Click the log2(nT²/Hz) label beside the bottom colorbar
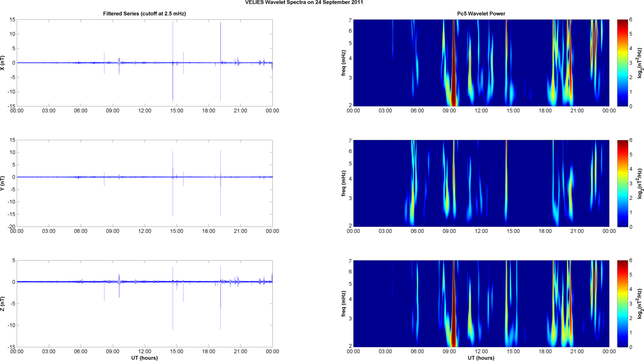Image resolution: width=644 pixels, height=361 pixels. coord(640,304)
